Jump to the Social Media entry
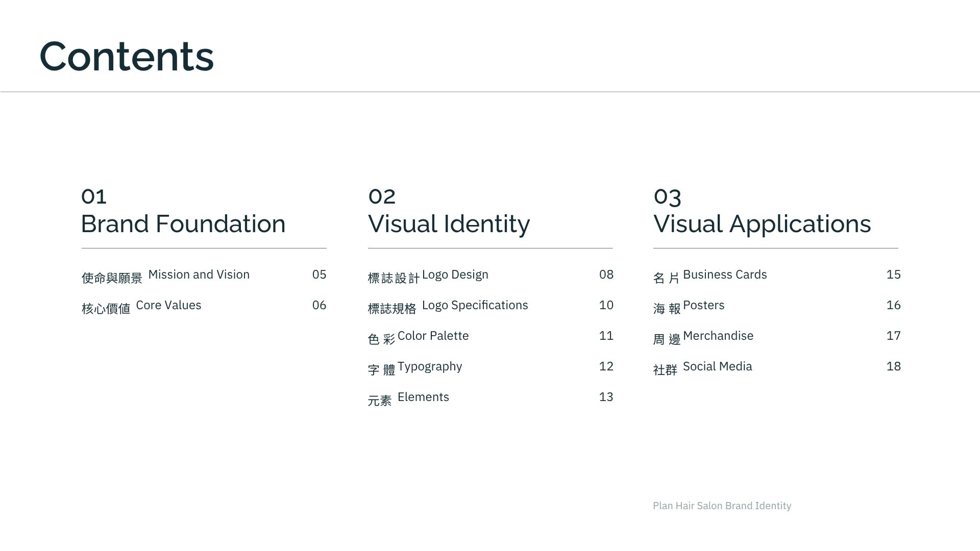This screenshot has height=551, width=980. coord(717,367)
